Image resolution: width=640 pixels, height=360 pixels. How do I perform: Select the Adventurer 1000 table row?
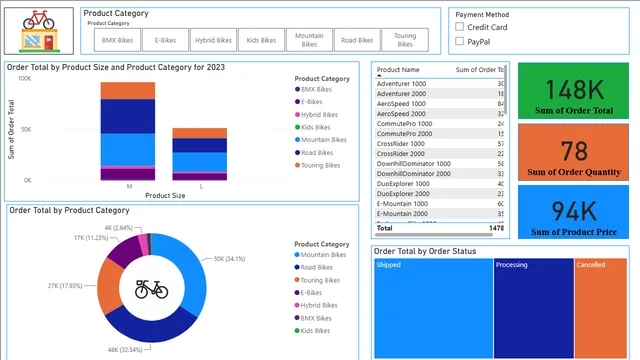coord(440,84)
